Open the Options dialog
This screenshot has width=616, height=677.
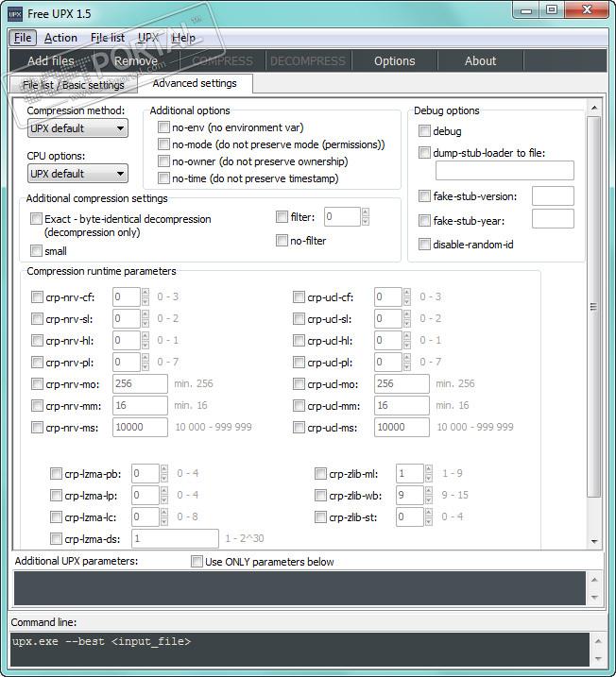click(x=394, y=60)
